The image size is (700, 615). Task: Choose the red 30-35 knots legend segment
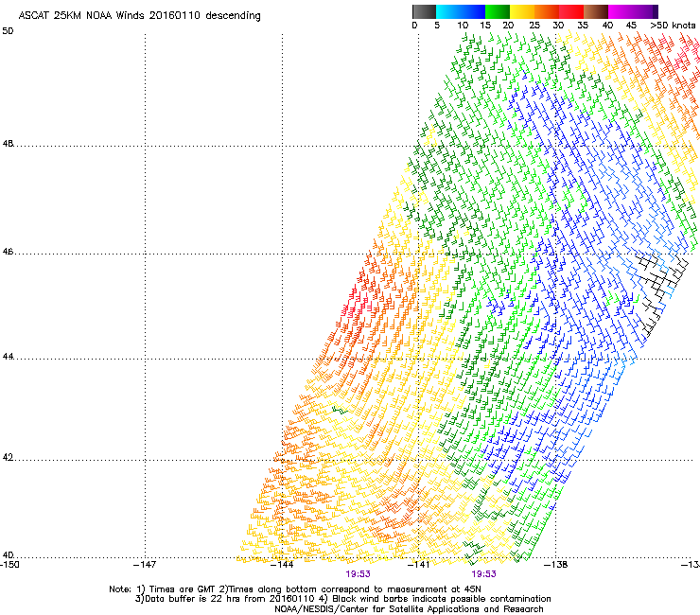(x=571, y=11)
